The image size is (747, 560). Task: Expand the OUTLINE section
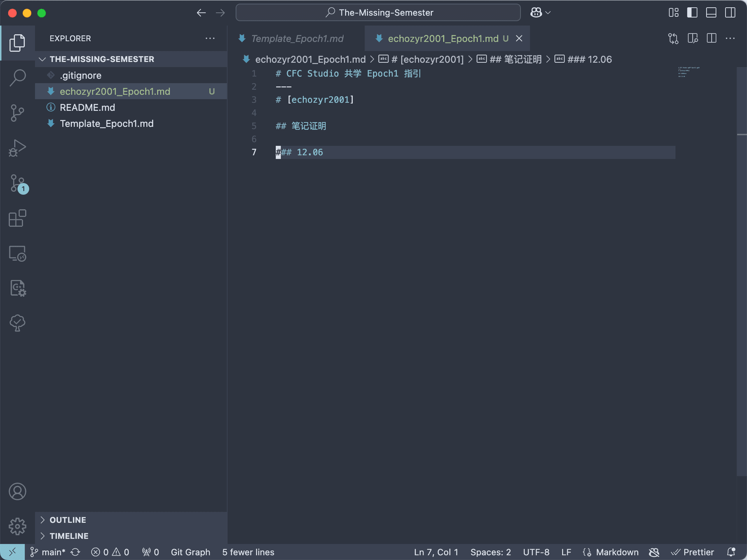[x=68, y=520]
